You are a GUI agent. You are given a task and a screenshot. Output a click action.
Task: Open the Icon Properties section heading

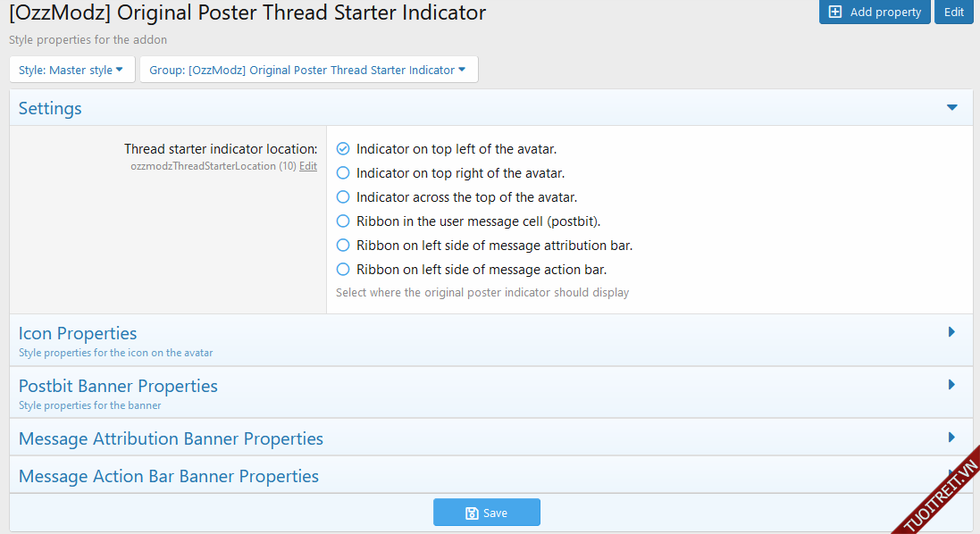pyautogui.click(x=78, y=333)
